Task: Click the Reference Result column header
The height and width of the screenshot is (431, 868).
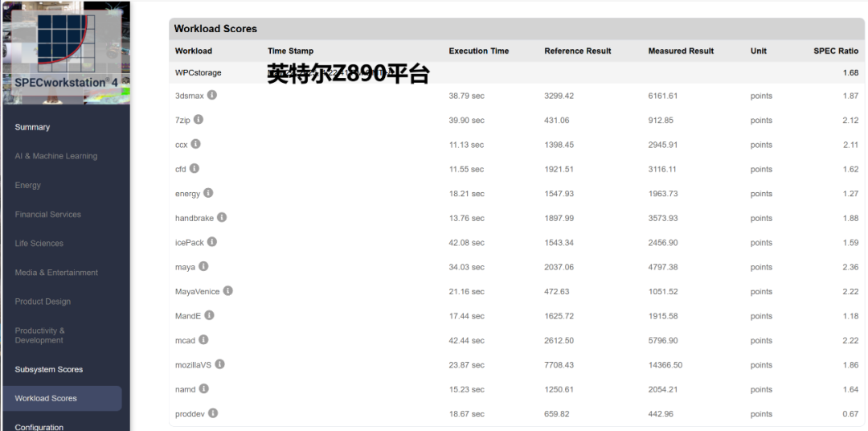Action: [x=577, y=51]
